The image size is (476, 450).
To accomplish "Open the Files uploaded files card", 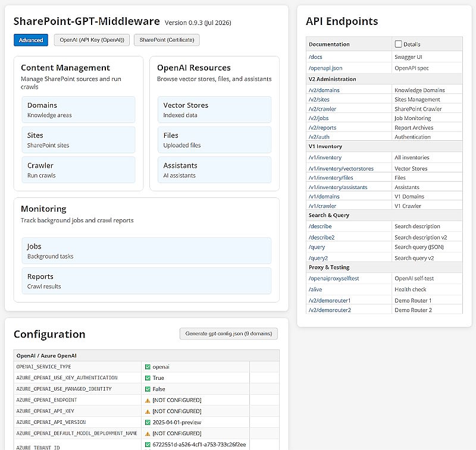I will 214,140.
